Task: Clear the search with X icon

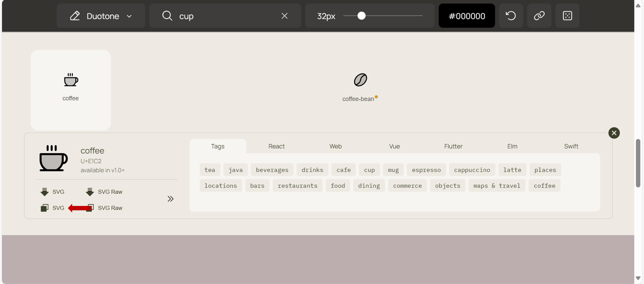Action: coord(284,16)
